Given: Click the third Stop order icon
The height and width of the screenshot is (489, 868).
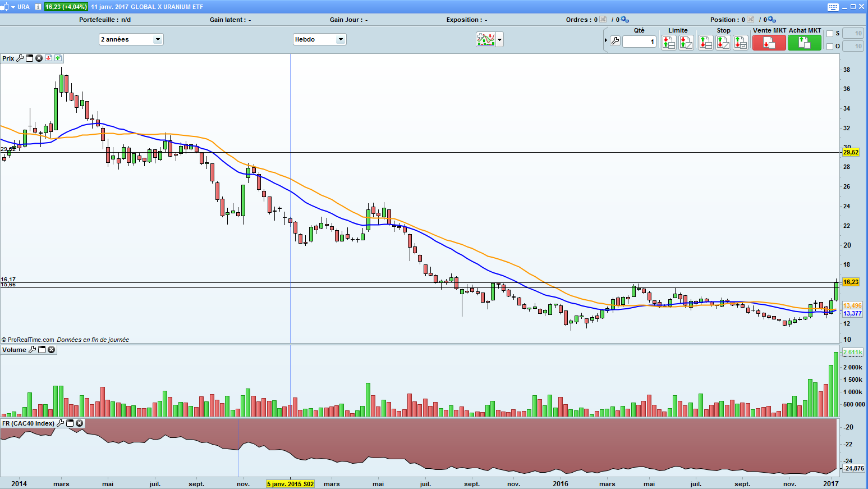Looking at the screenshot, I should point(741,43).
